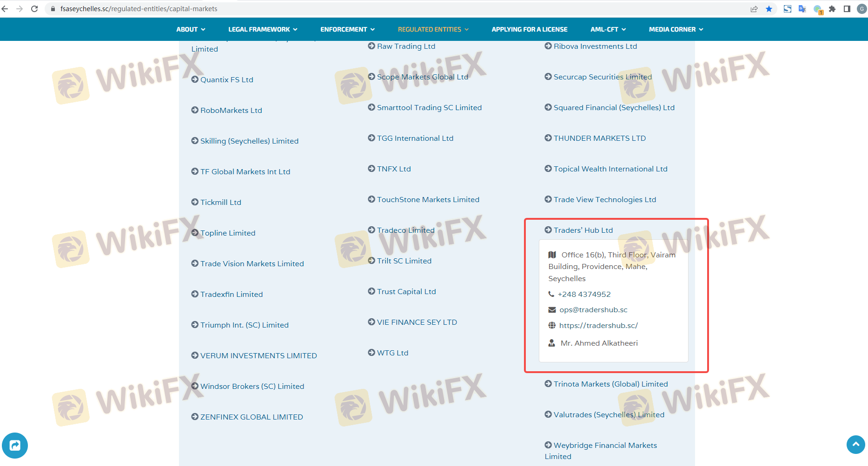This screenshot has width=868, height=466.
Task: Bookmark this page with star icon
Action: click(769, 9)
